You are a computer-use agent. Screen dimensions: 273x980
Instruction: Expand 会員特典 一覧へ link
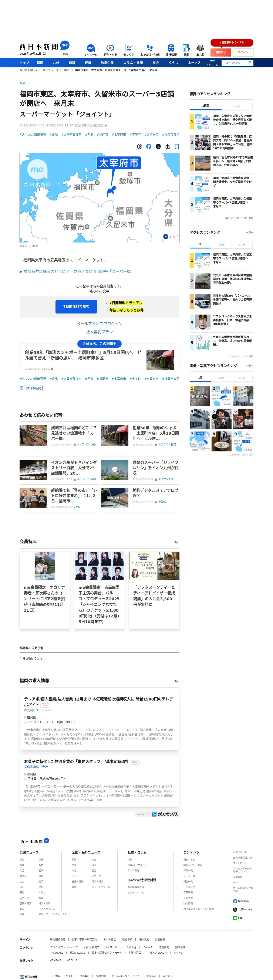tap(176, 542)
